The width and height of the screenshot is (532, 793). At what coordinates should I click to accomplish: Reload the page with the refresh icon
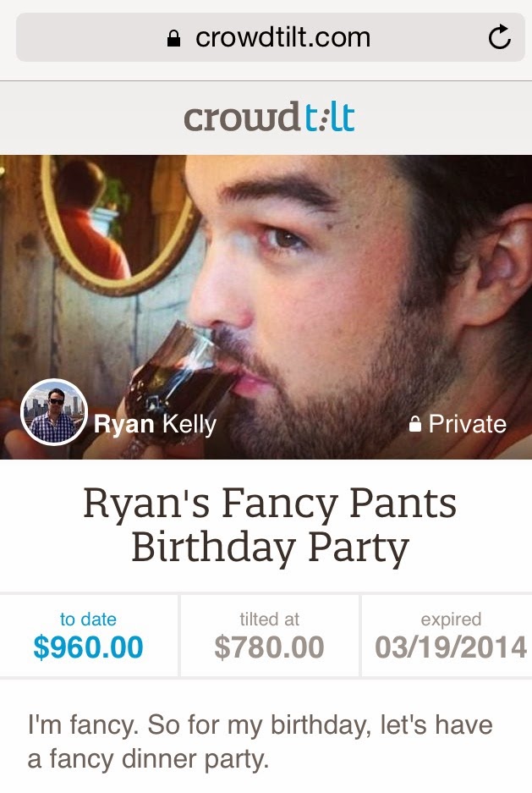pyautogui.click(x=500, y=38)
